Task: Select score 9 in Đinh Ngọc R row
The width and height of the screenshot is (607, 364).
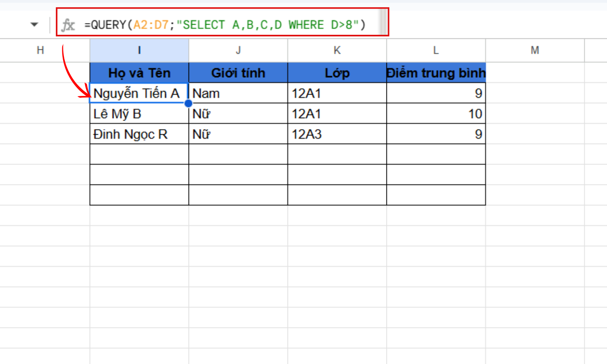Action: pos(436,134)
